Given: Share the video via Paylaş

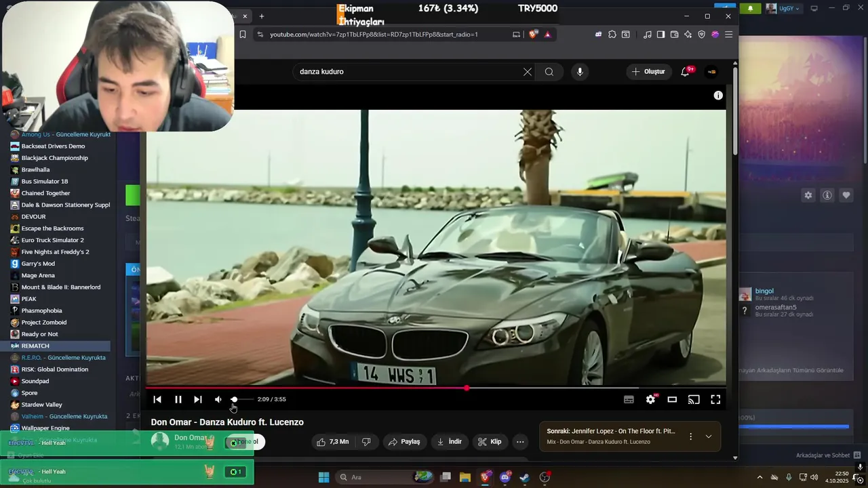Looking at the screenshot, I should [405, 442].
